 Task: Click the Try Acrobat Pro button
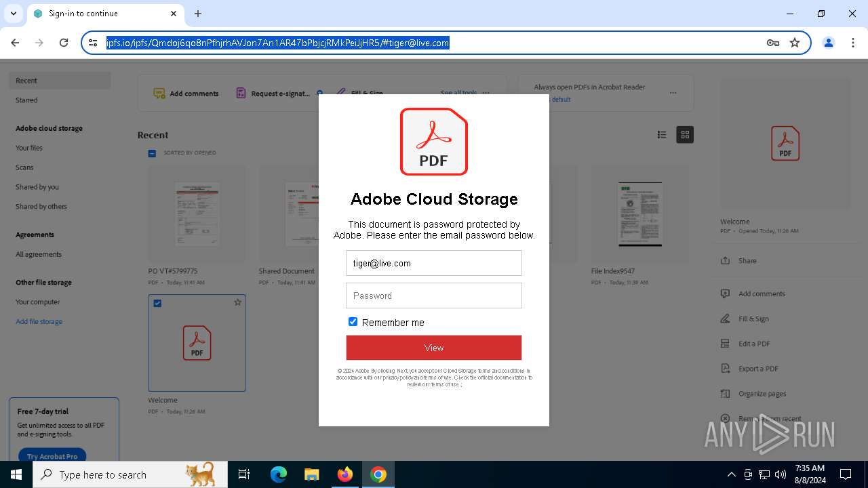pyautogui.click(x=52, y=455)
